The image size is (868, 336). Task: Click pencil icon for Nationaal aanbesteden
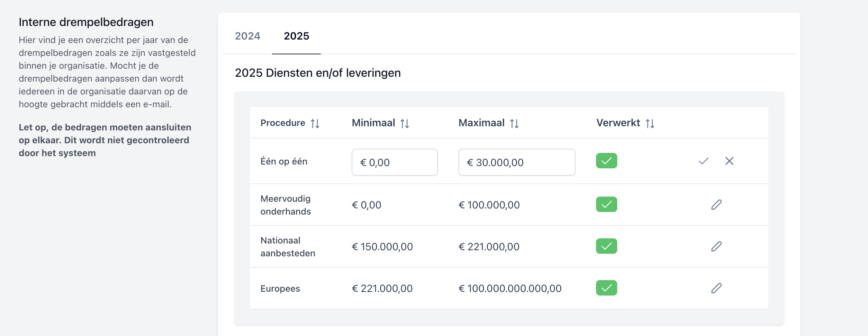(716, 246)
